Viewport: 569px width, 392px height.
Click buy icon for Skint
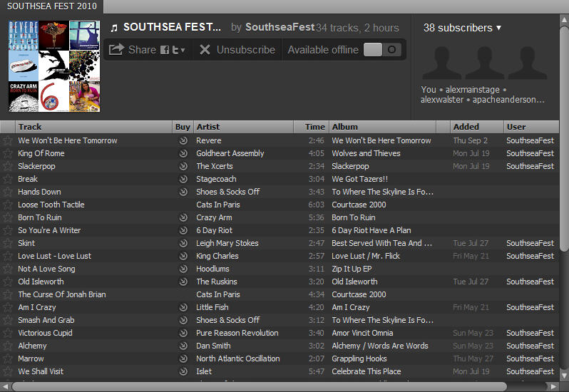point(183,243)
